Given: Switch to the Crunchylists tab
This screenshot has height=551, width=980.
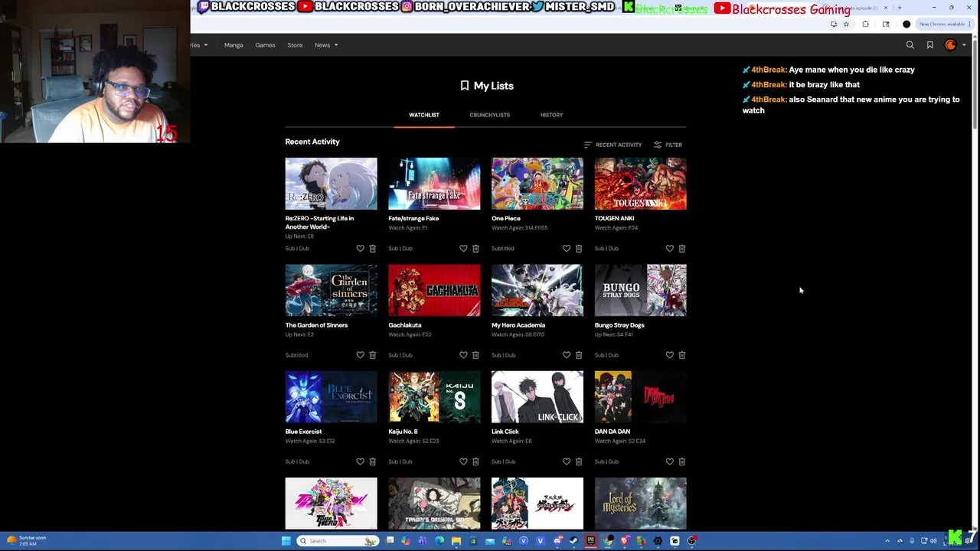Looking at the screenshot, I should (x=490, y=116).
